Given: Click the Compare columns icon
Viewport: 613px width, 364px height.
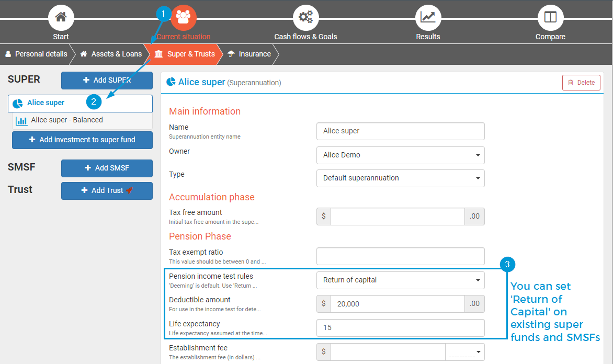Looking at the screenshot, I should [x=550, y=17].
